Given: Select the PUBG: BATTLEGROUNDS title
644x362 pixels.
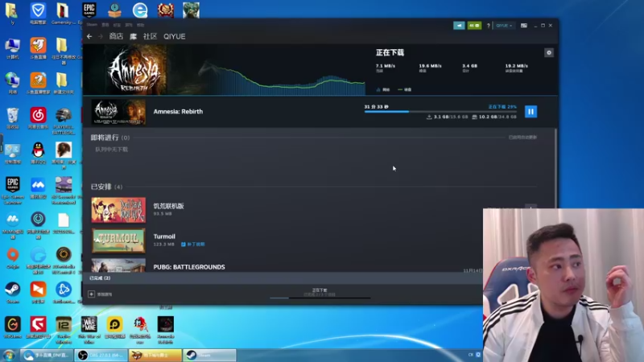Looking at the screenshot, I should point(189,267).
